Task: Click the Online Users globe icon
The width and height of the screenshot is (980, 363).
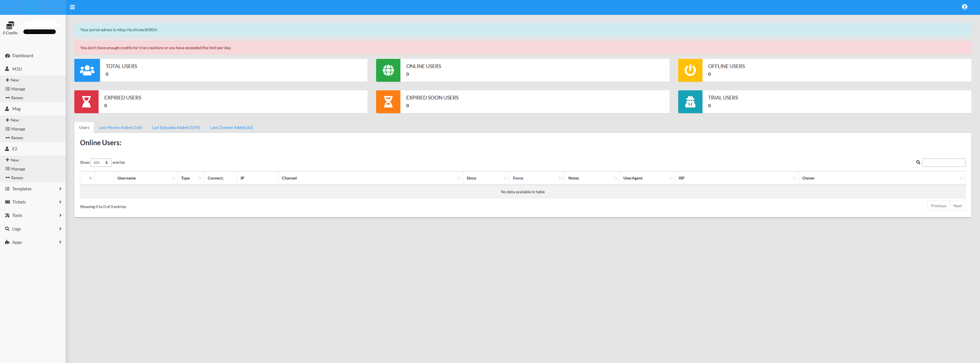Action: click(388, 70)
